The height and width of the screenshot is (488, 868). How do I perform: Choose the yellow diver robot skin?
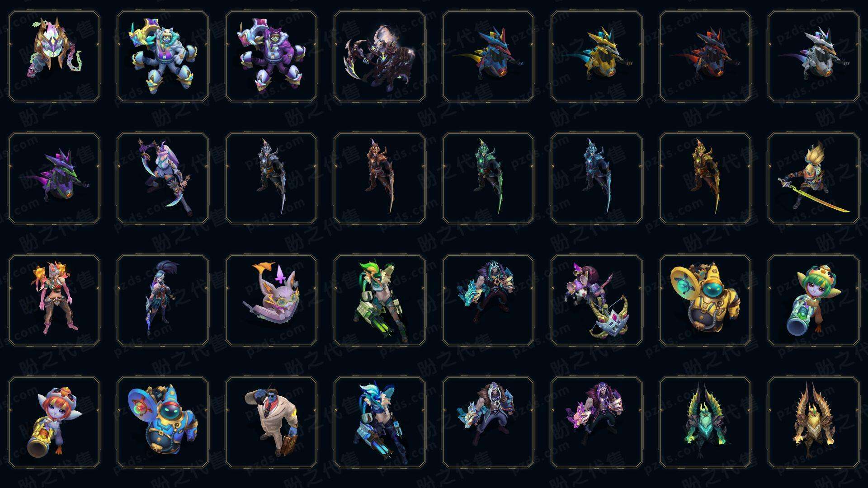coord(705,300)
